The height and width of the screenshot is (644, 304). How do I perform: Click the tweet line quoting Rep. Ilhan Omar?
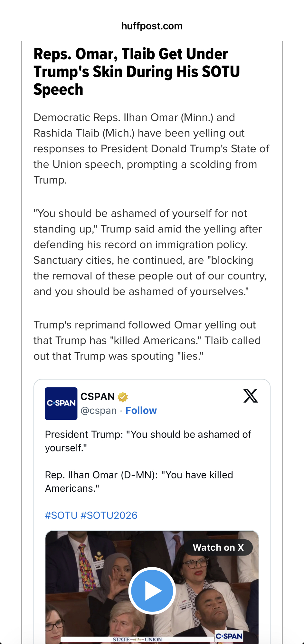point(139,481)
